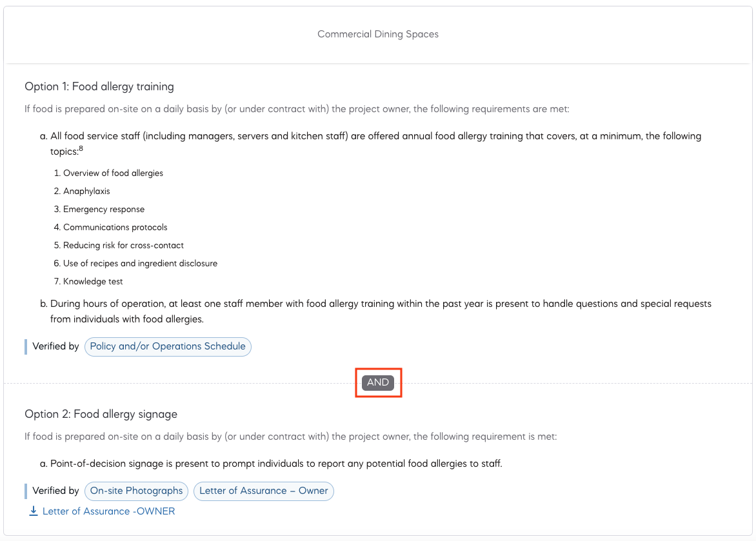Click the Anaphylaxis list item
This screenshot has width=756, height=541.
[x=86, y=192]
